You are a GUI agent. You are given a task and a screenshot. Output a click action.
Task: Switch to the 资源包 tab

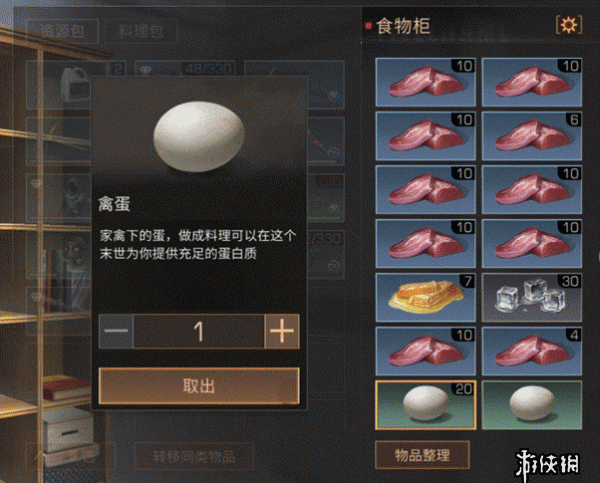pyautogui.click(x=62, y=31)
